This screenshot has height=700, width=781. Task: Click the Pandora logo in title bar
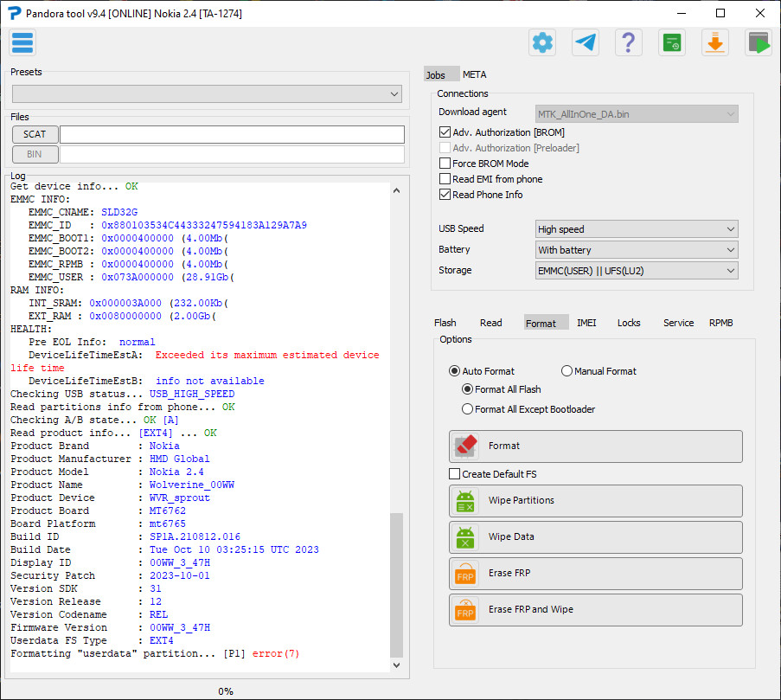tap(14, 14)
